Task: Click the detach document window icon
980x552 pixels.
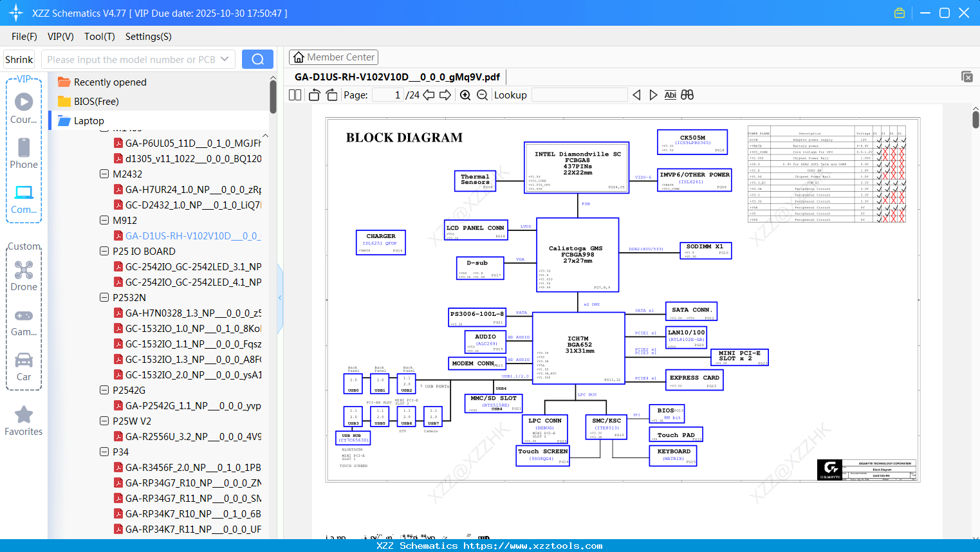Action: (966, 77)
